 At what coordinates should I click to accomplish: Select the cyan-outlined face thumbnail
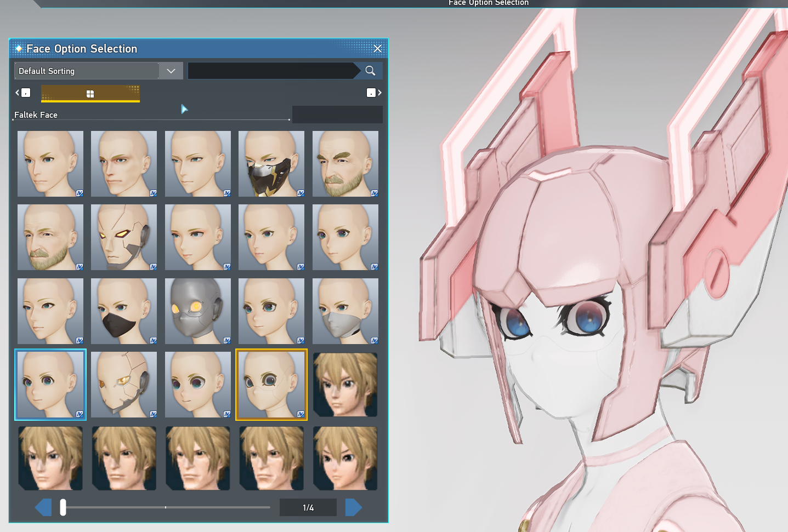(x=50, y=385)
